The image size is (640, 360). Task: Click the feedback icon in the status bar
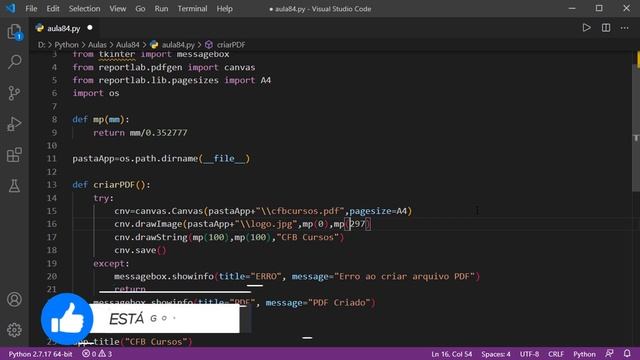click(x=609, y=353)
